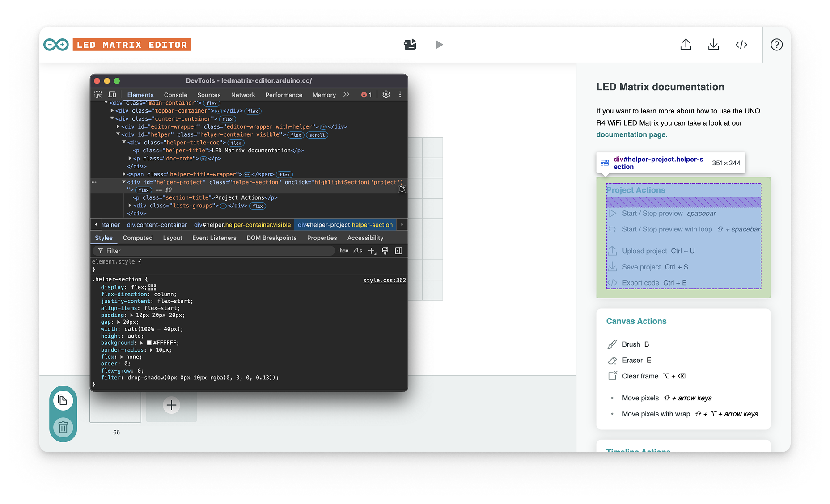
Task: Click the #FFFFFF background color swatch
Action: click(x=149, y=343)
